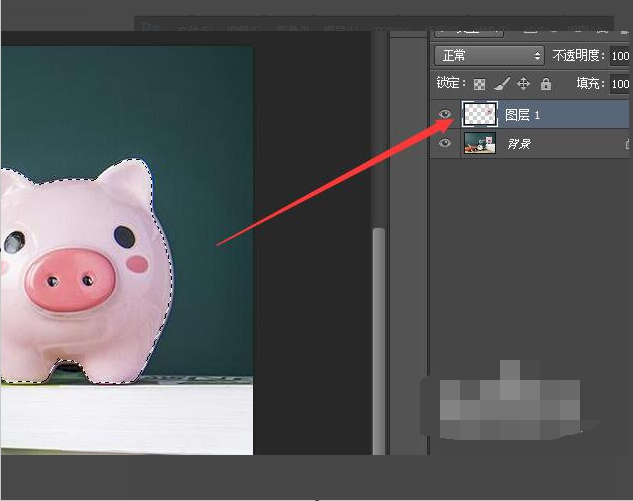Hide the 背景 layer via eye icon

tap(445, 143)
